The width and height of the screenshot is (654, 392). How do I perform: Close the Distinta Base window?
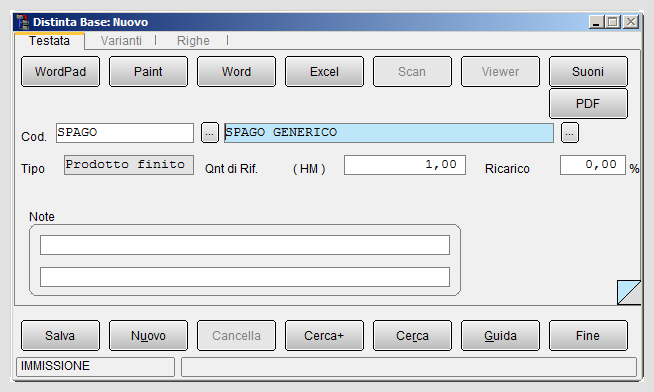[x=631, y=22]
